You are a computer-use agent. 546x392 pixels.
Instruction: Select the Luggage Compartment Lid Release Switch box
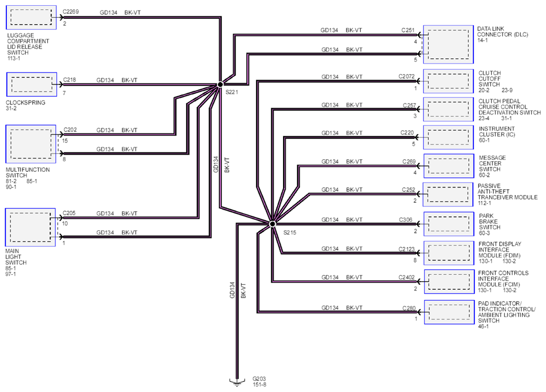[x=32, y=17]
